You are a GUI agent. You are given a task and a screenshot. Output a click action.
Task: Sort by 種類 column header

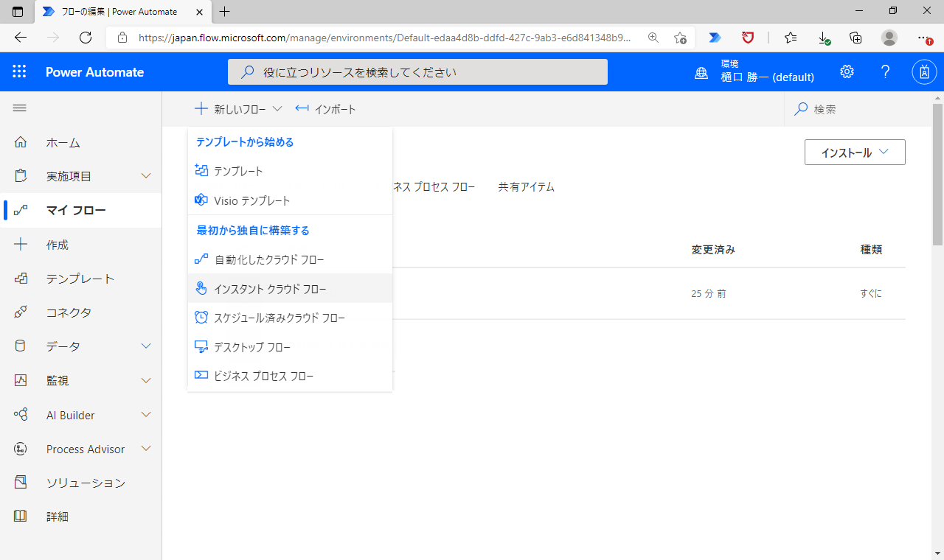[871, 250]
